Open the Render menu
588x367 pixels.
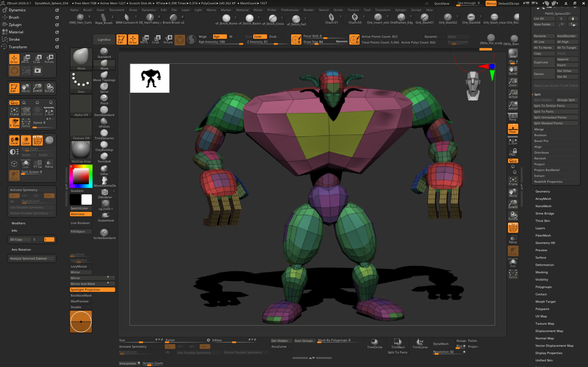309,10
